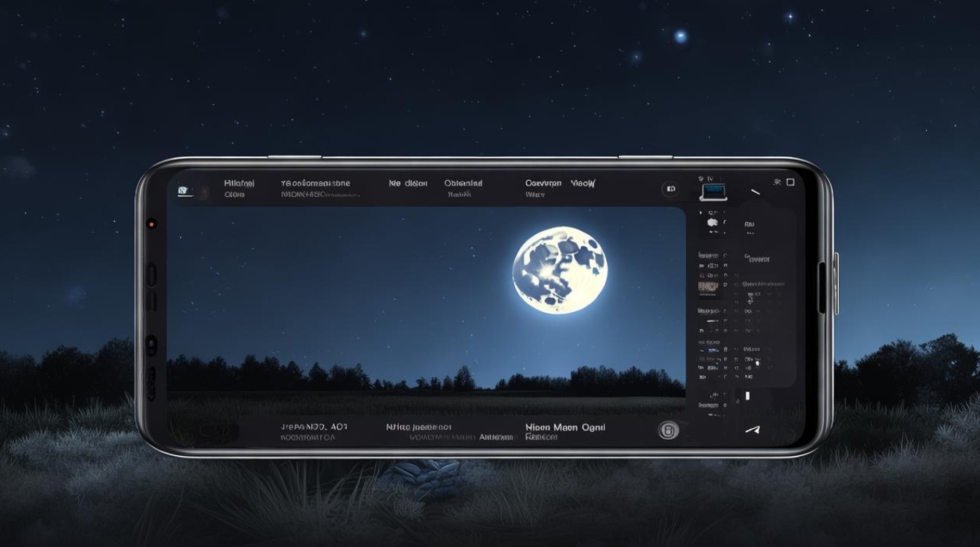
Task: Click the laptop-shaped icon in top bar
Action: click(714, 192)
